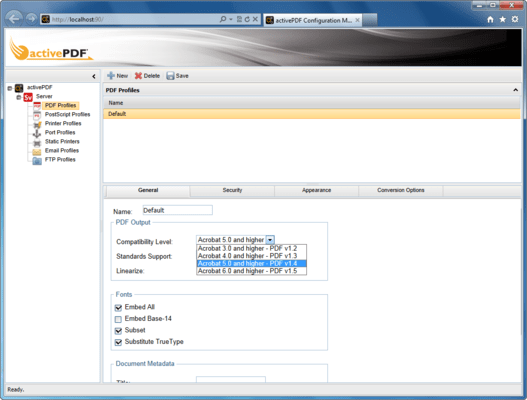
Task: Toggle the Substitute TrueType checkbox
Action: coord(118,342)
